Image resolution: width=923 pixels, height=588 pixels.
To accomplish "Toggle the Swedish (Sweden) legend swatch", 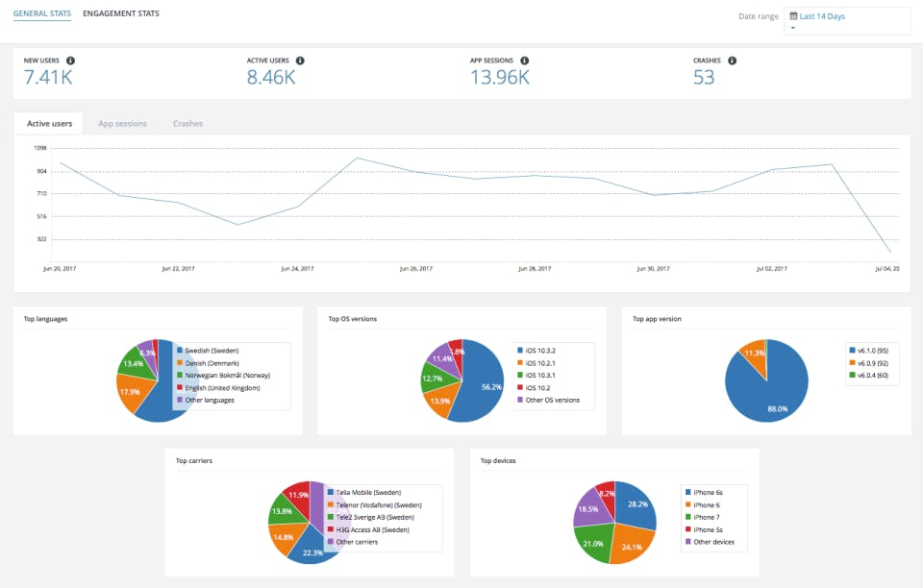I will click(180, 350).
